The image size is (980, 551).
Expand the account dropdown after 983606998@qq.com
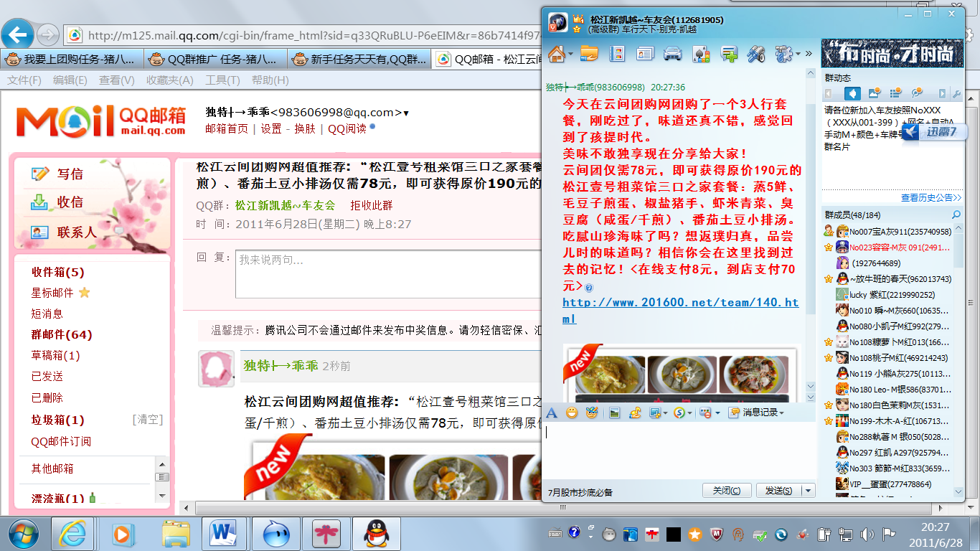(x=406, y=113)
